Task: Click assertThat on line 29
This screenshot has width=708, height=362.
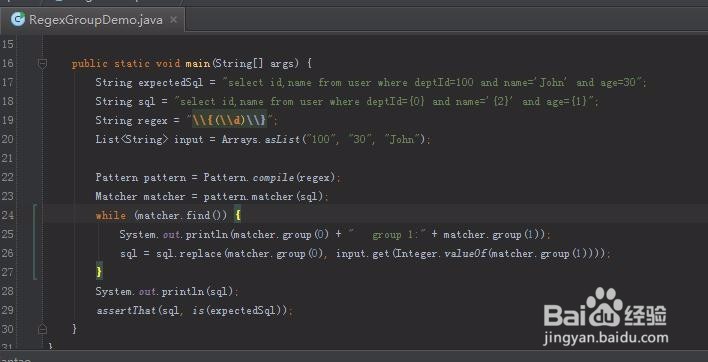Action: point(126,311)
